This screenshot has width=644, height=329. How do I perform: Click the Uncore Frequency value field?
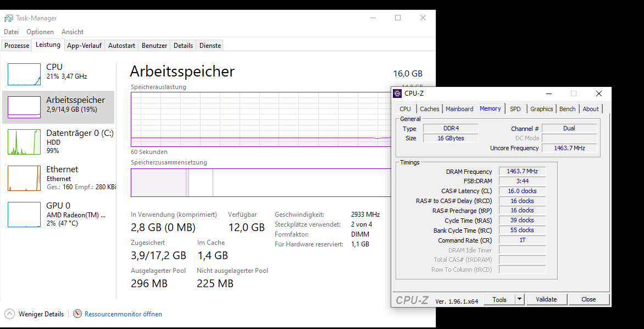(x=569, y=148)
